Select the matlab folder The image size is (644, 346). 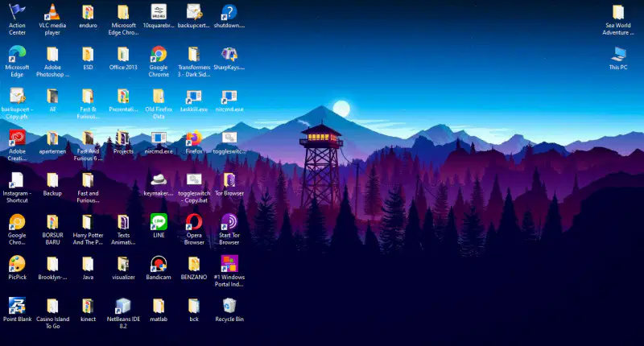159,306
